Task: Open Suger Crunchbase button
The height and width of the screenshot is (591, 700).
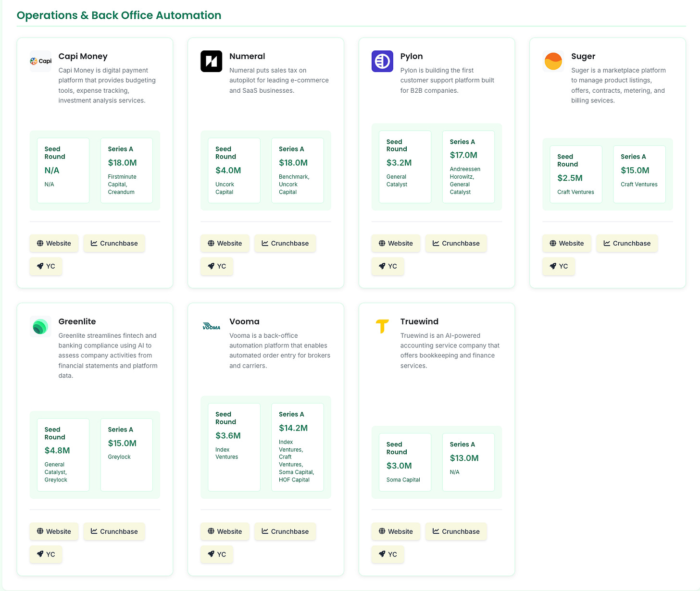Action: pyautogui.click(x=627, y=243)
